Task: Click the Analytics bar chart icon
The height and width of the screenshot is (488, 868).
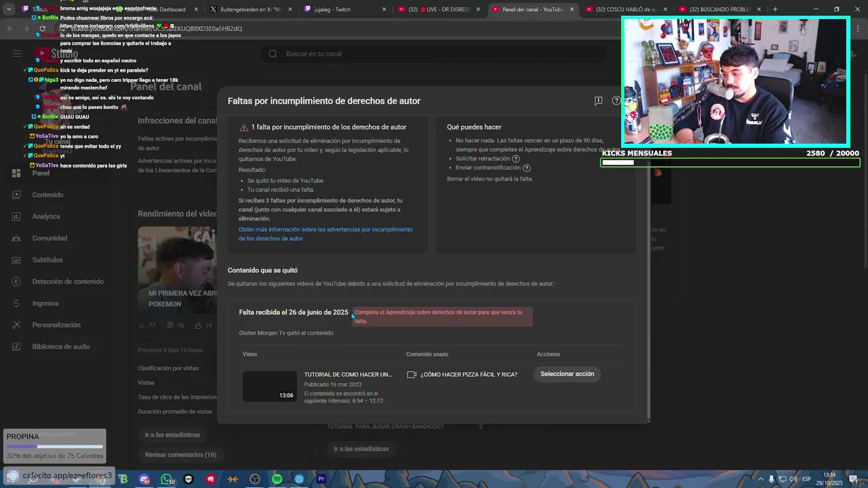Action: tap(16, 217)
